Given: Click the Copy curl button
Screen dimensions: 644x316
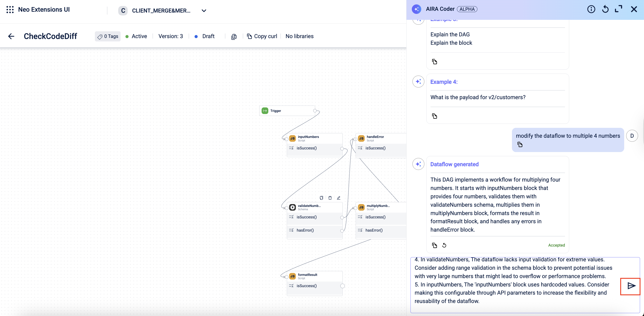Looking at the screenshot, I should [262, 36].
